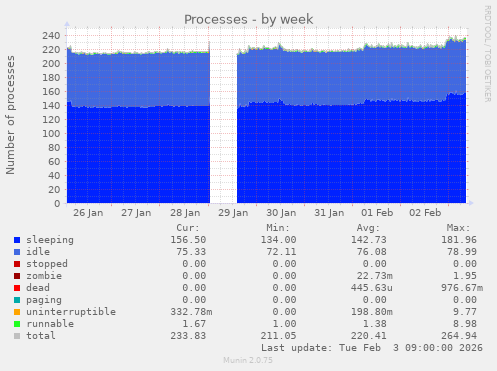Viewport: 497px width, 371px height.
Task: Click the '28 Jan' x-axis label
Action: (185, 213)
